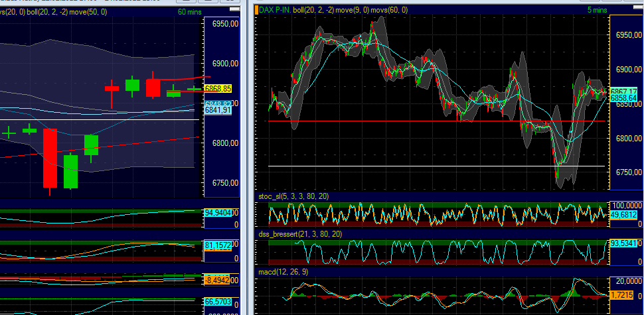This screenshot has height=315, width=644.
Task: Click the small white bar icon atop the 60 mins chart
Action: pyautogui.click(x=234, y=9)
